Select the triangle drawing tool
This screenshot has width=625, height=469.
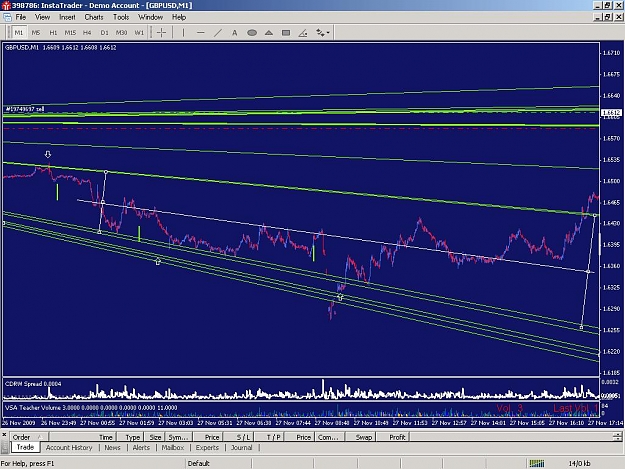point(269,33)
